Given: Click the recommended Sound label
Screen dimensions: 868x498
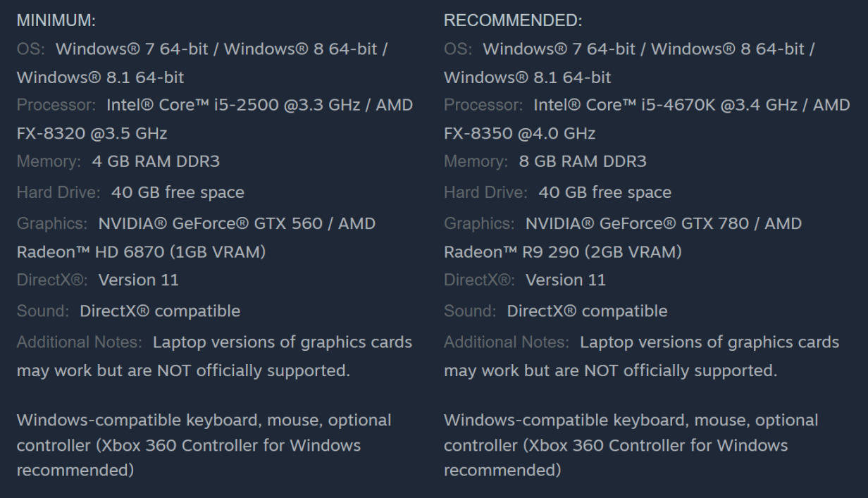Looking at the screenshot, I should pos(471,311).
